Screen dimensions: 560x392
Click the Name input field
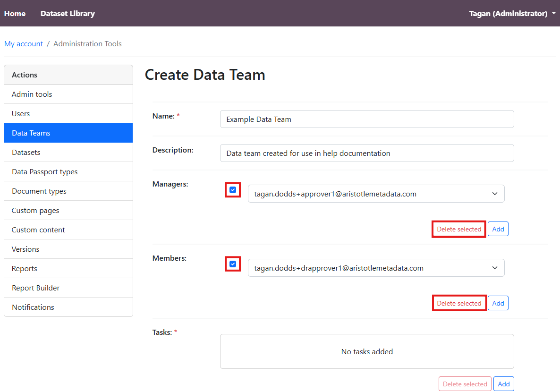pyautogui.click(x=366, y=119)
